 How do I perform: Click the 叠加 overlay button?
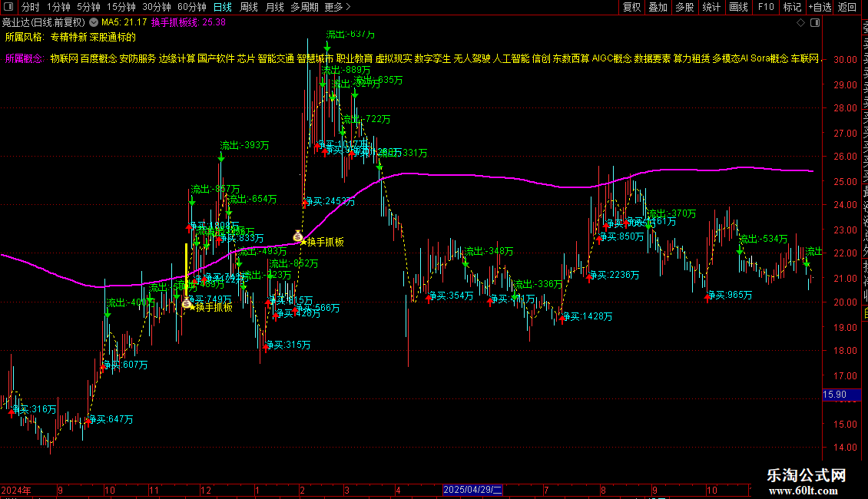658,7
